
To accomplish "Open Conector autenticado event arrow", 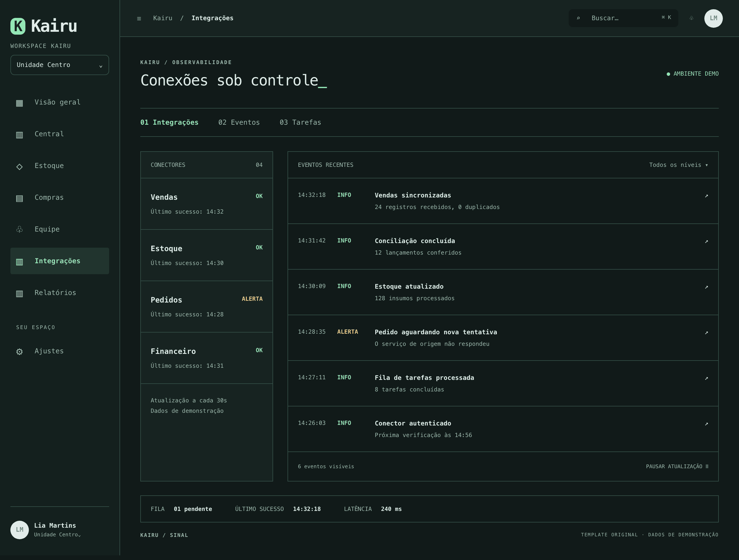I will [x=706, y=424].
